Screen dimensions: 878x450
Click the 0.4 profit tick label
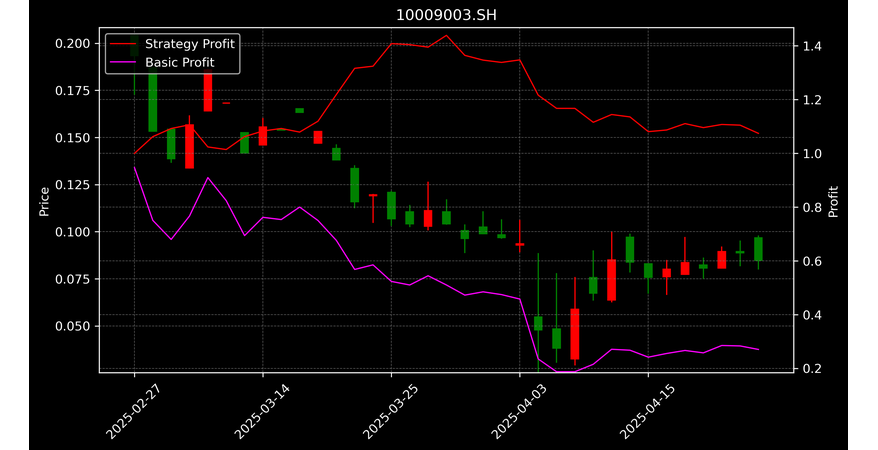811,315
